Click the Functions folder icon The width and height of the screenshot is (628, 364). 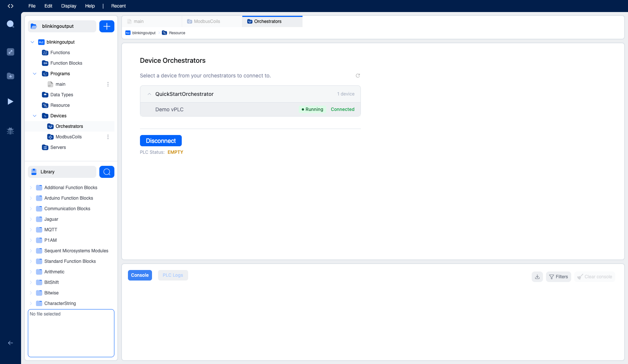click(x=45, y=53)
